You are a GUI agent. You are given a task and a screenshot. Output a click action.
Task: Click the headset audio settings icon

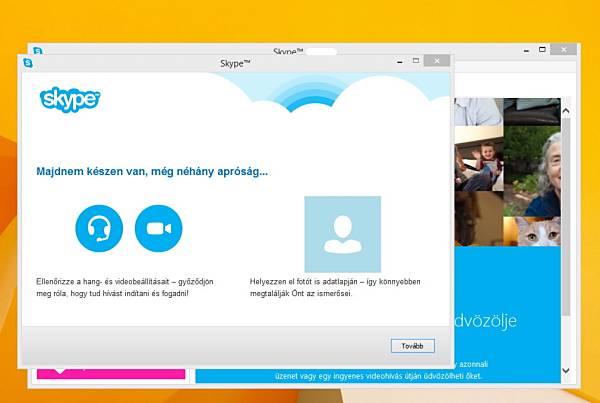point(99,228)
